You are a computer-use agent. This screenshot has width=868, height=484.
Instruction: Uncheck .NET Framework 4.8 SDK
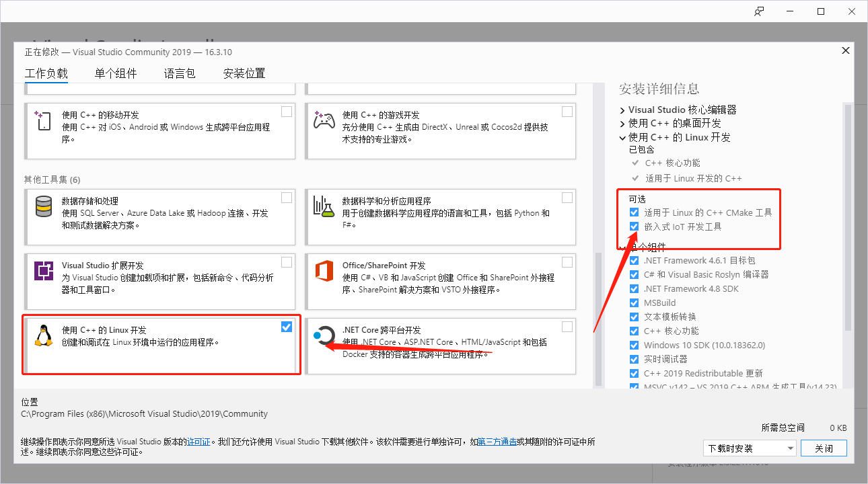(x=634, y=288)
